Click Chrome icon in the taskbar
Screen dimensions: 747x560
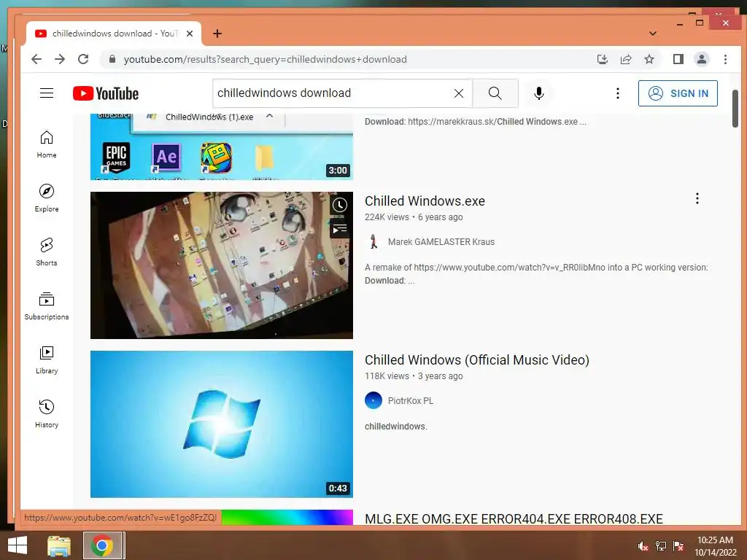(x=102, y=545)
